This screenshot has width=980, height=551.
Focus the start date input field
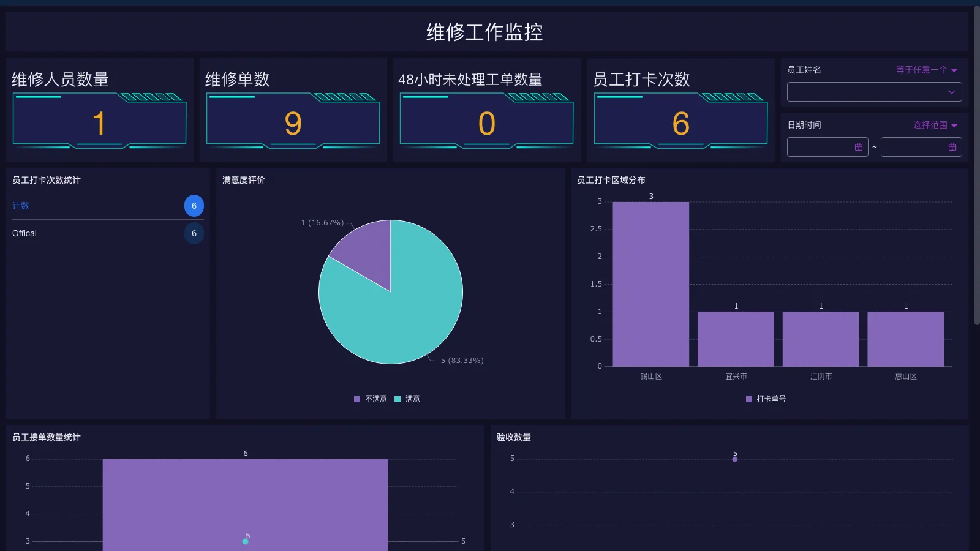[827, 147]
